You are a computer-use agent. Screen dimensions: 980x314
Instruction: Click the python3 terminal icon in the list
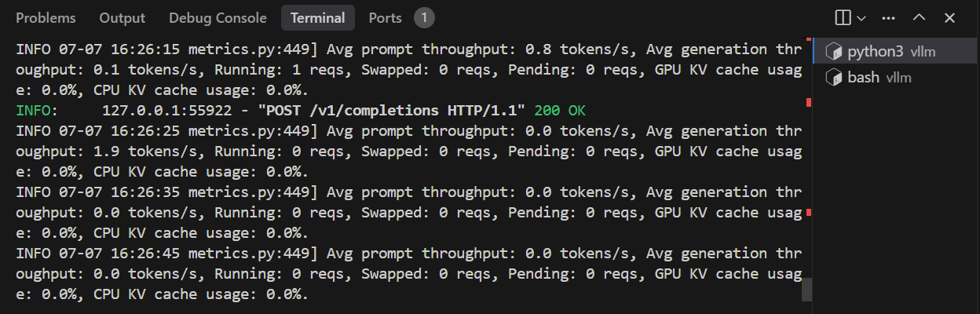pyautogui.click(x=834, y=53)
